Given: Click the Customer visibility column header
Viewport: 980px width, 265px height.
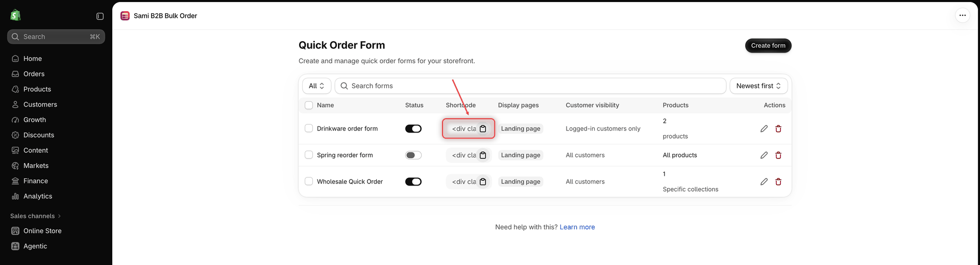Looking at the screenshot, I should coord(592,105).
